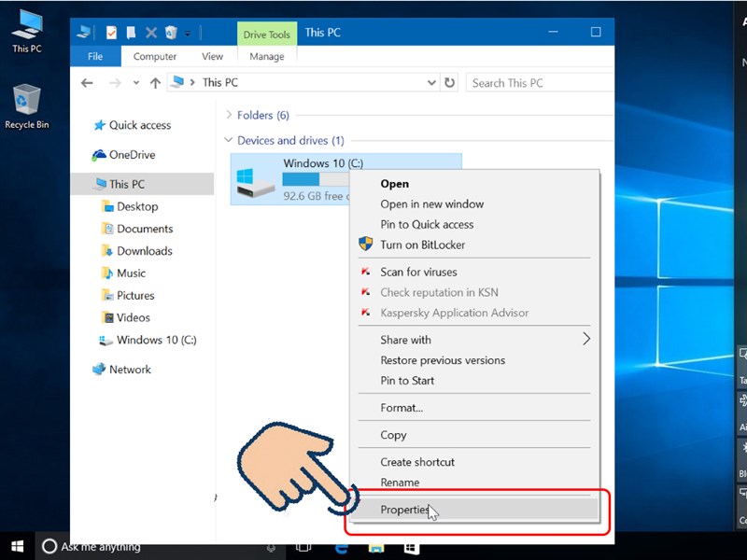
Task: Open the File ribbon tab
Action: pos(95,57)
